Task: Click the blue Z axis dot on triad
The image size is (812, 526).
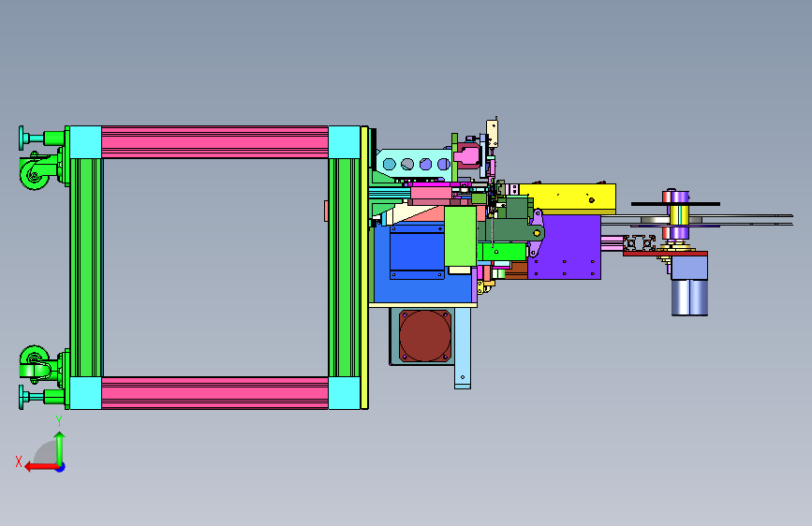Action: tap(61, 467)
